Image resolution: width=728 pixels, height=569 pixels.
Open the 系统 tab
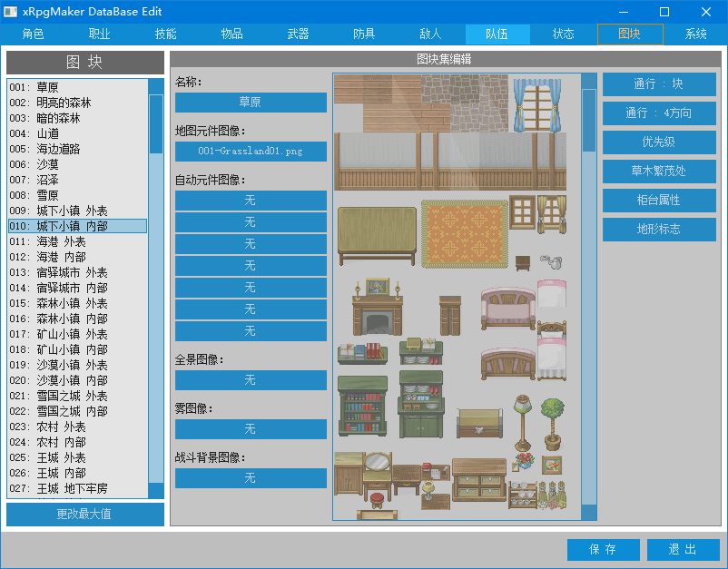695,34
